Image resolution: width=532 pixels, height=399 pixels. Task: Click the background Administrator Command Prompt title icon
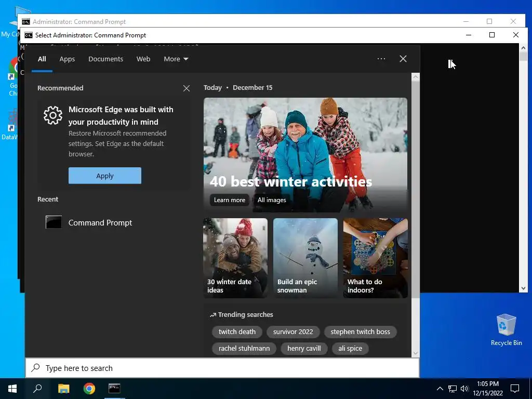(x=26, y=22)
